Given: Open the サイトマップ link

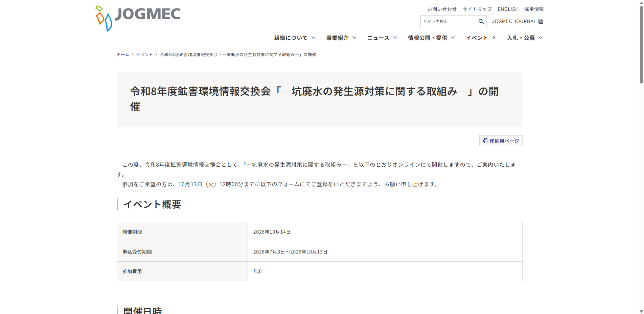Looking at the screenshot, I should point(477,9).
